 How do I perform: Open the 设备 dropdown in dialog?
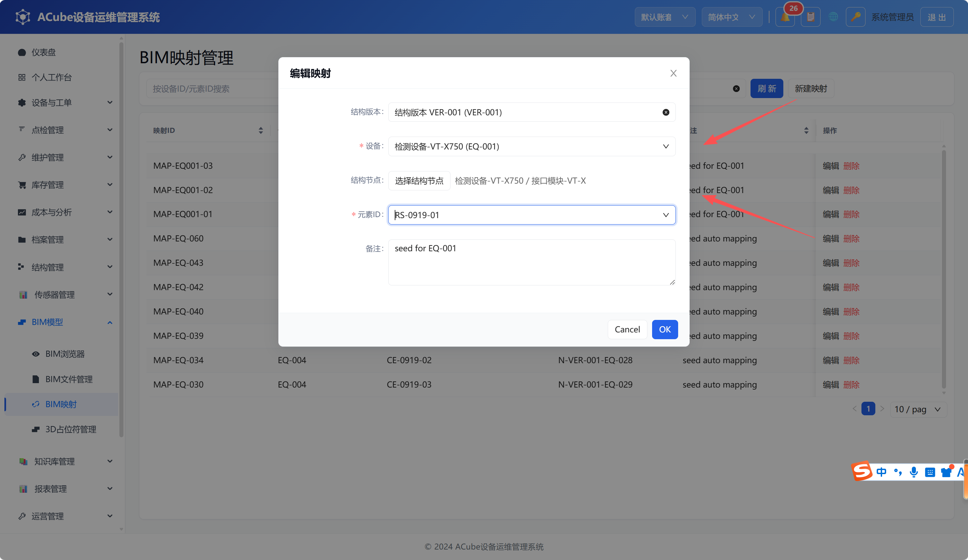(532, 146)
